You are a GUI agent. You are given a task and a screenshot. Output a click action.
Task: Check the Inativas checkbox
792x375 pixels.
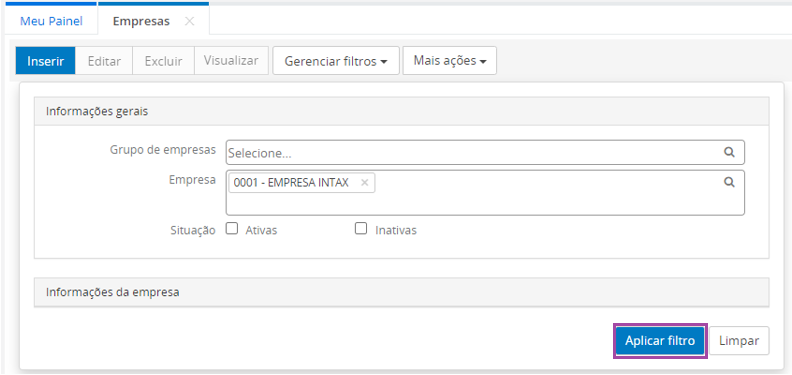(361, 229)
